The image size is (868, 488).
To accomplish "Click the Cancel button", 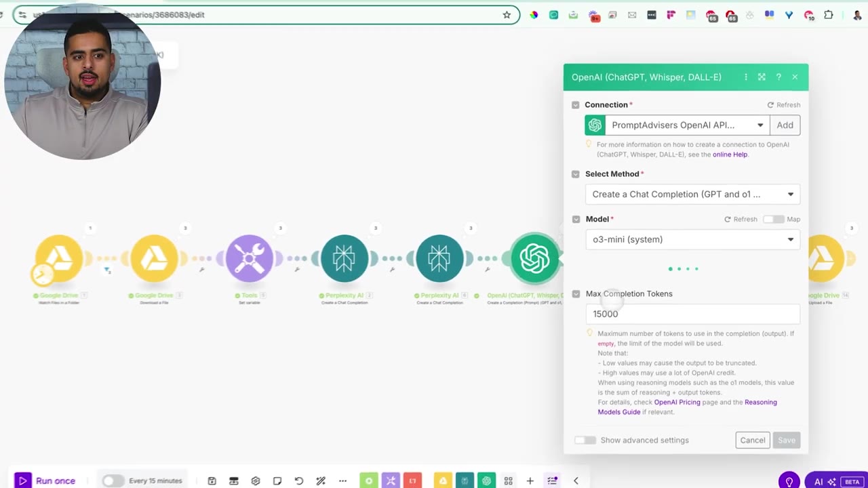I will [753, 440].
